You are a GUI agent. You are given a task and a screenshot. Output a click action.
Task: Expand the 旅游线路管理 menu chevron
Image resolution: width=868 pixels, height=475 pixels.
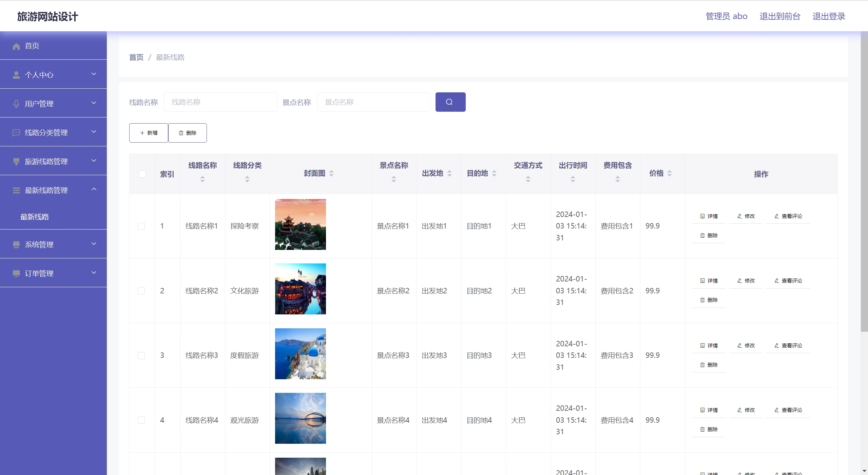coord(94,161)
